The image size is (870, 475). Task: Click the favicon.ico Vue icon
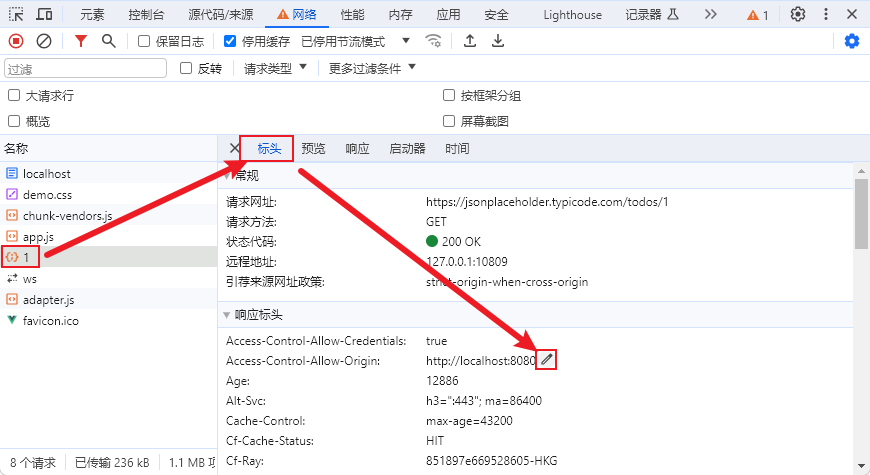[12, 320]
